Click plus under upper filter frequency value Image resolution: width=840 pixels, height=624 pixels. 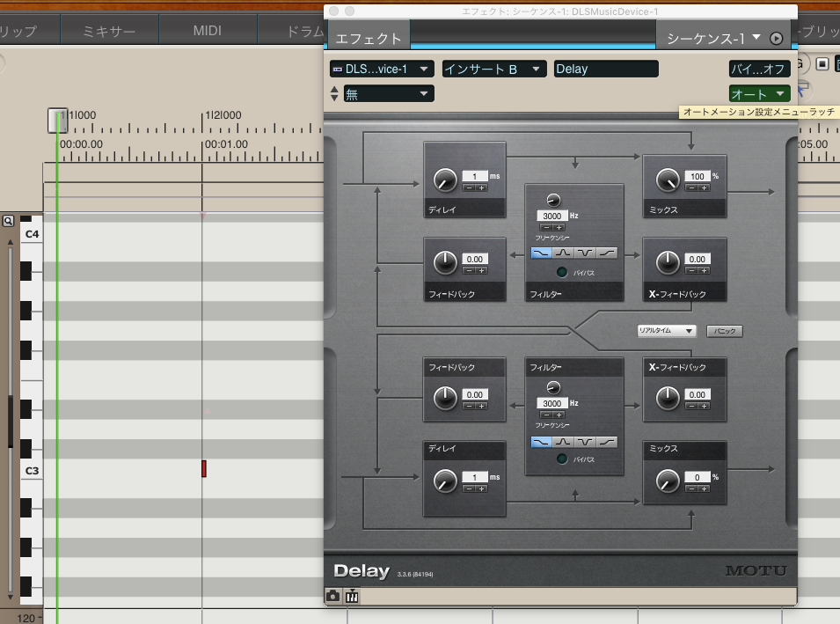coord(559,227)
